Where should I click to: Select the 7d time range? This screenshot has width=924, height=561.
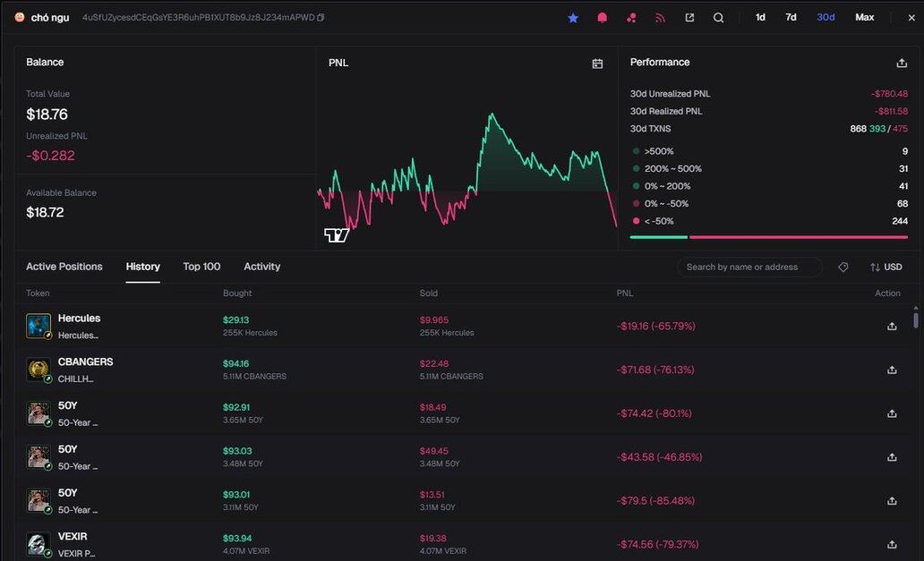[x=791, y=18]
